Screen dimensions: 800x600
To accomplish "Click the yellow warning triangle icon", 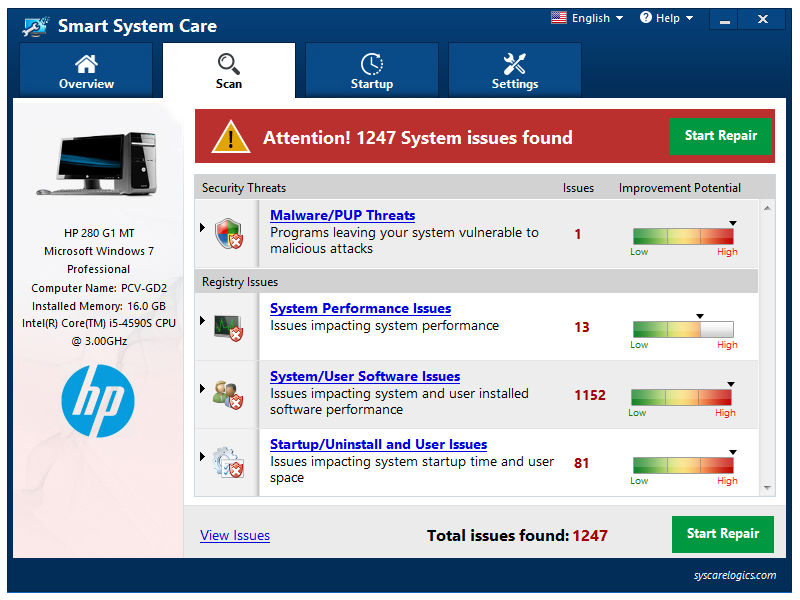I will tap(231, 137).
